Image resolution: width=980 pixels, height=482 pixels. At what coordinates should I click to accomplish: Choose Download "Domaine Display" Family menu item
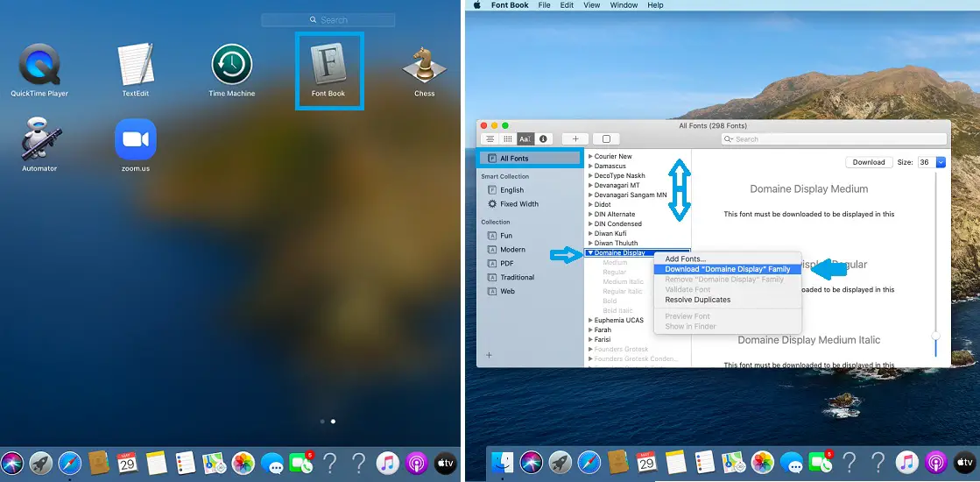pos(727,269)
